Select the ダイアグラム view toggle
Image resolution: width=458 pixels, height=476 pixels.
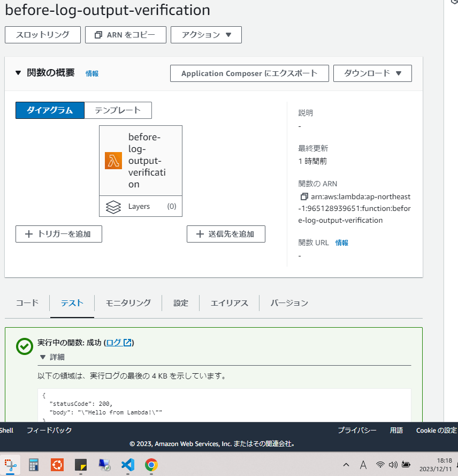[50, 110]
